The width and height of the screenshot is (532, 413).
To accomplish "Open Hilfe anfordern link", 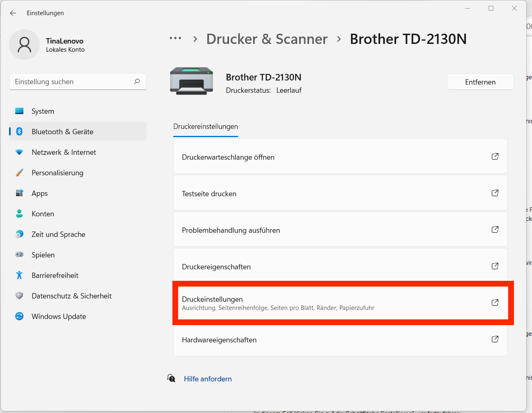I will coord(208,379).
